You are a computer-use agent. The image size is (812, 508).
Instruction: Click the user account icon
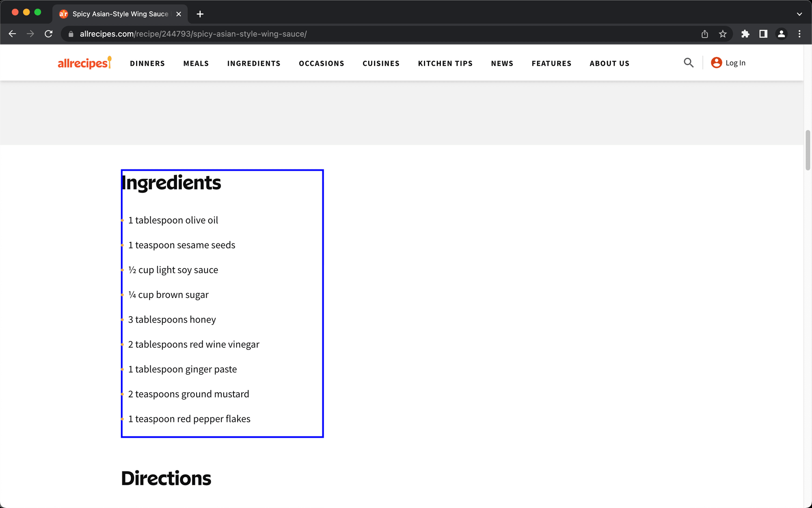pos(715,63)
